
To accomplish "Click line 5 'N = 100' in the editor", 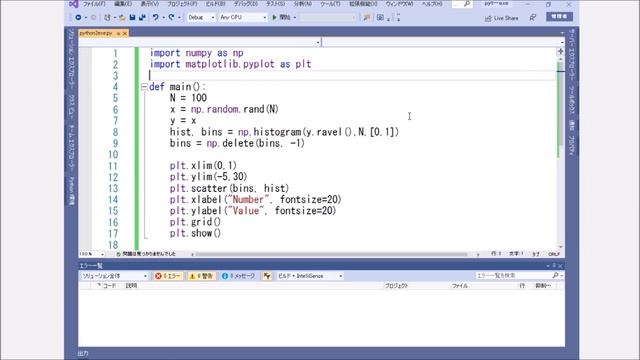I will [189, 98].
